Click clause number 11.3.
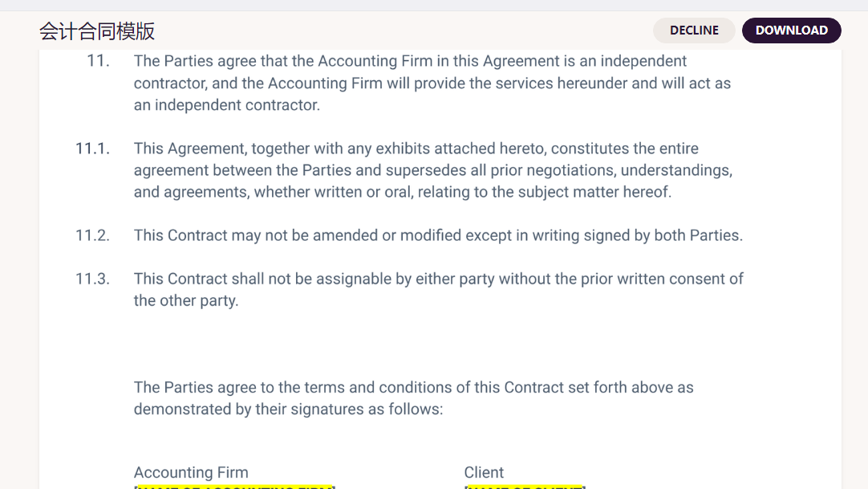The image size is (868, 489). (92, 279)
